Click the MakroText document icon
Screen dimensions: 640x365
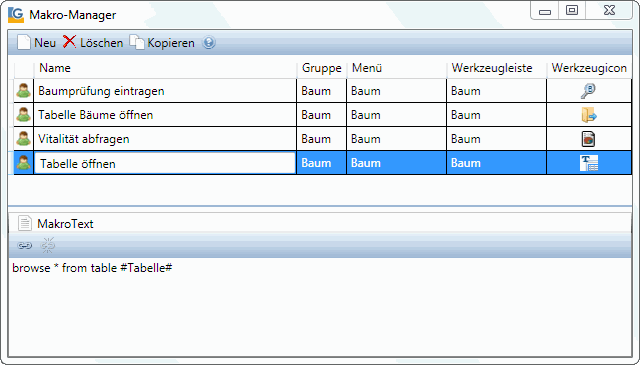(24, 223)
